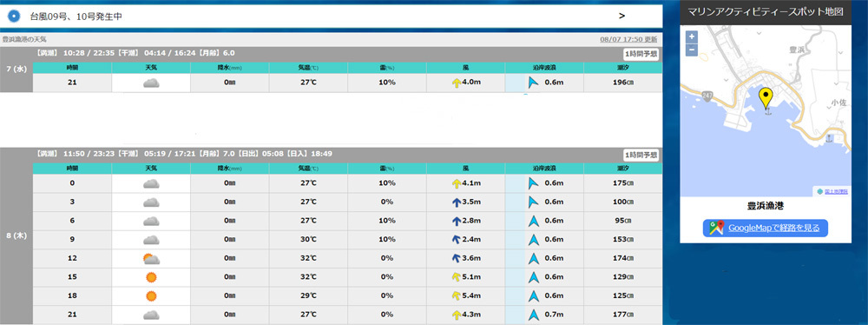
Task: Click the 100cm tide value
Action: point(622,202)
